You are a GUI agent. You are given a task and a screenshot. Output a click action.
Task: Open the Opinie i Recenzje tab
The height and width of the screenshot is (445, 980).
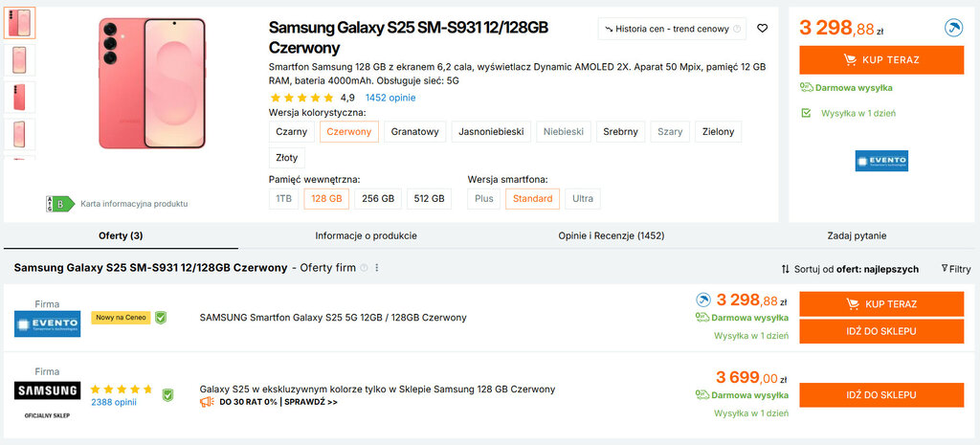coord(611,235)
